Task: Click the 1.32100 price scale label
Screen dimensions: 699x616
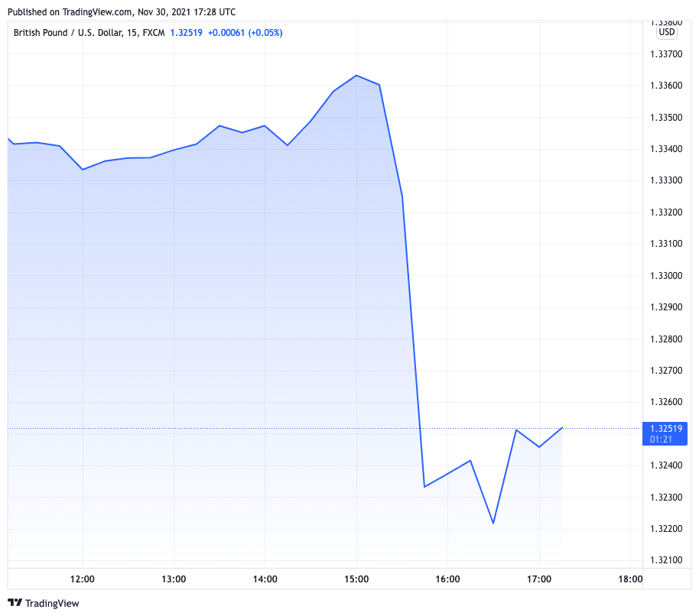Action: (665, 561)
